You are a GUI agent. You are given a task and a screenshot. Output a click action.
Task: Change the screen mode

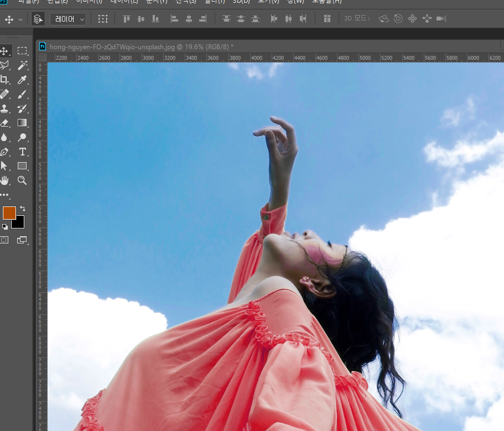[22, 240]
